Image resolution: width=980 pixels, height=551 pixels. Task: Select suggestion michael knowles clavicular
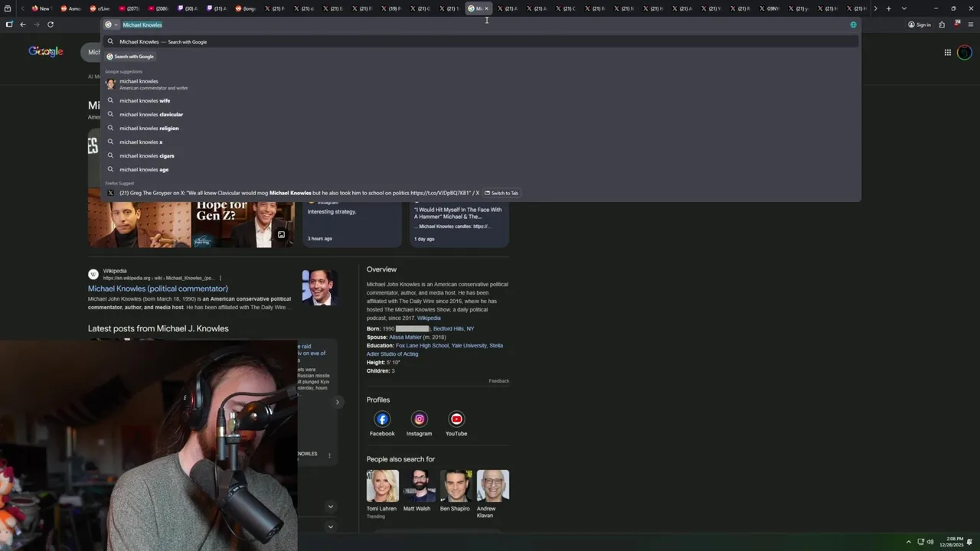481,114
